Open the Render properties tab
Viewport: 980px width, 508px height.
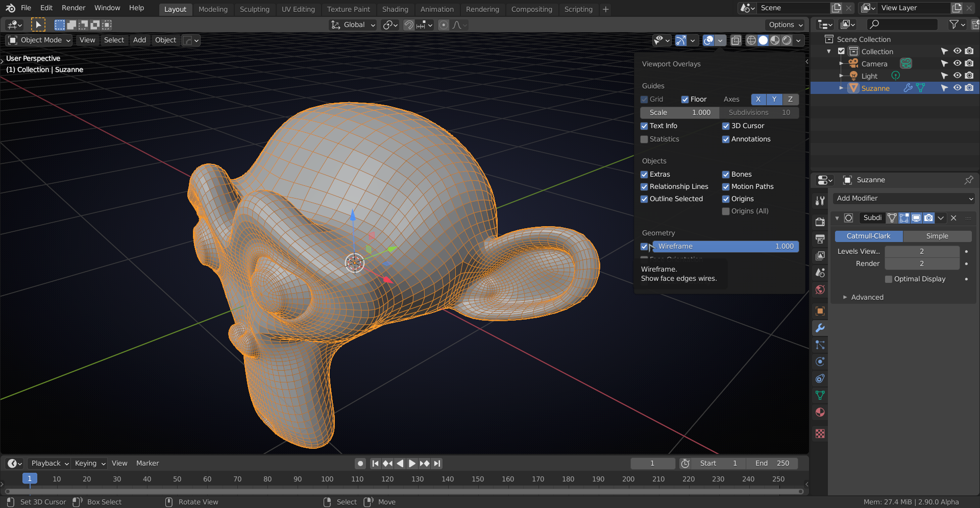[820, 222]
